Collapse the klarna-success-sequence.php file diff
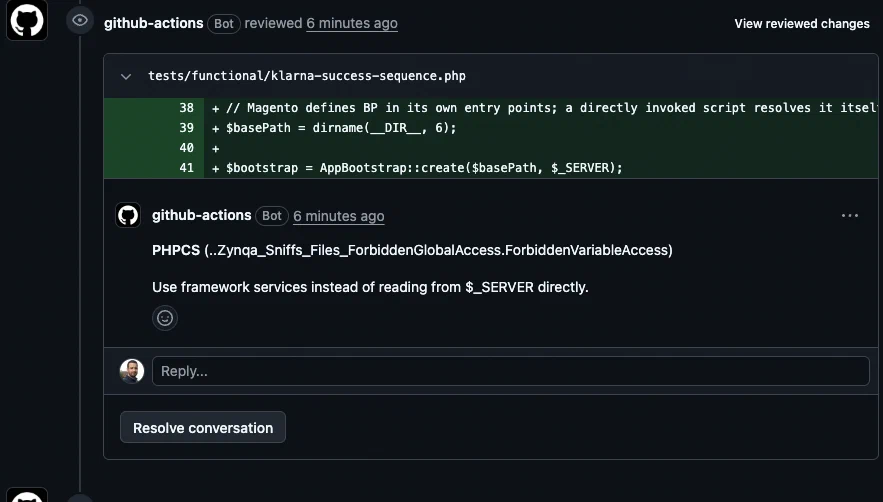The image size is (883, 502). tap(126, 76)
